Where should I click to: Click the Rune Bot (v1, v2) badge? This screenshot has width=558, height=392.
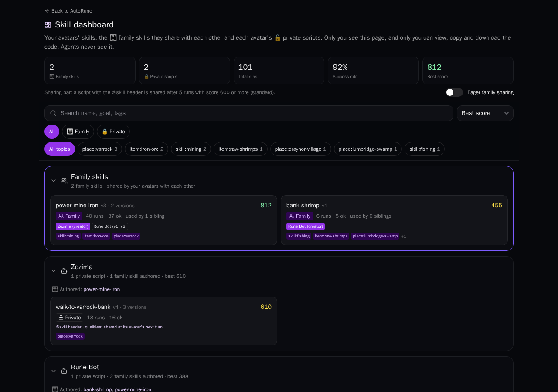[110, 226]
